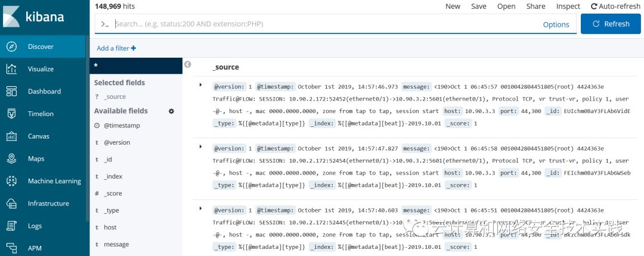Click the _score number type icon
The image size is (644, 256).
click(97, 193)
